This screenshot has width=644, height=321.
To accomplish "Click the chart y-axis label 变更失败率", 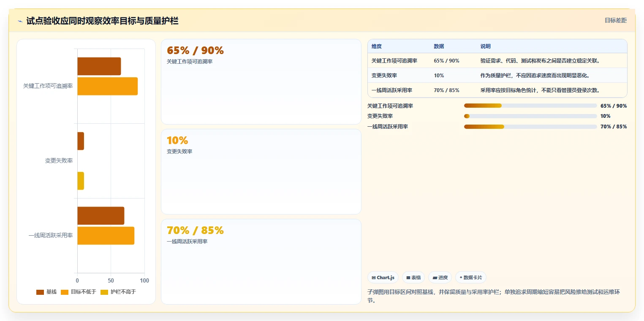I will pyautogui.click(x=59, y=160).
